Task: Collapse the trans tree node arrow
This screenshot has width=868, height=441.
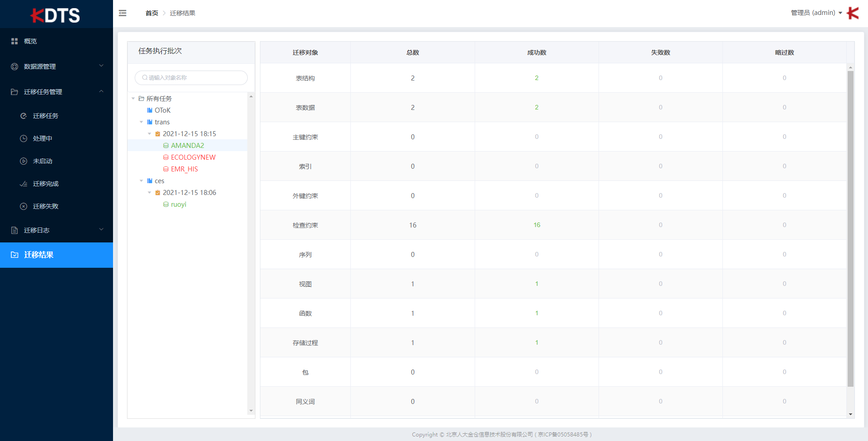Action: [142, 122]
